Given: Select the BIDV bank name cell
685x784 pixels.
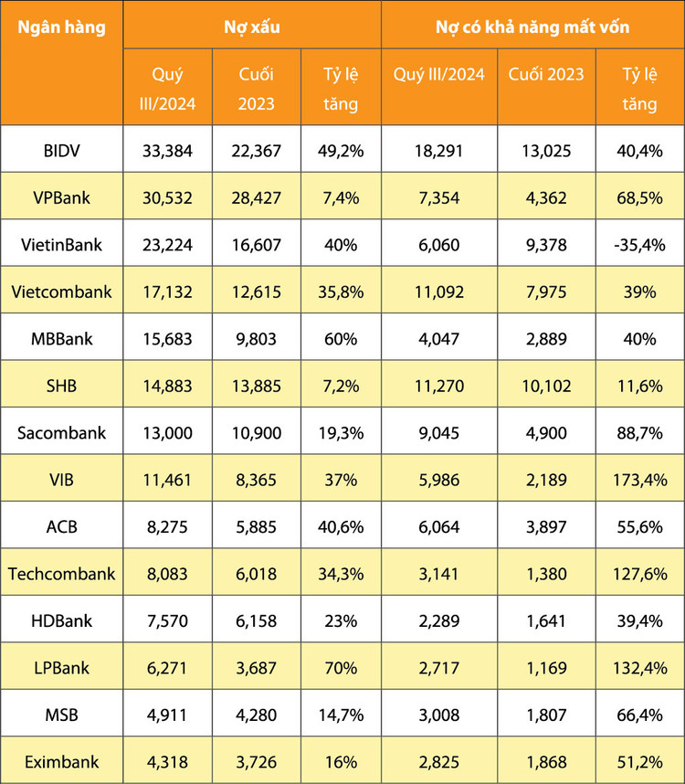Looking at the screenshot, I should pyautogui.click(x=62, y=151).
